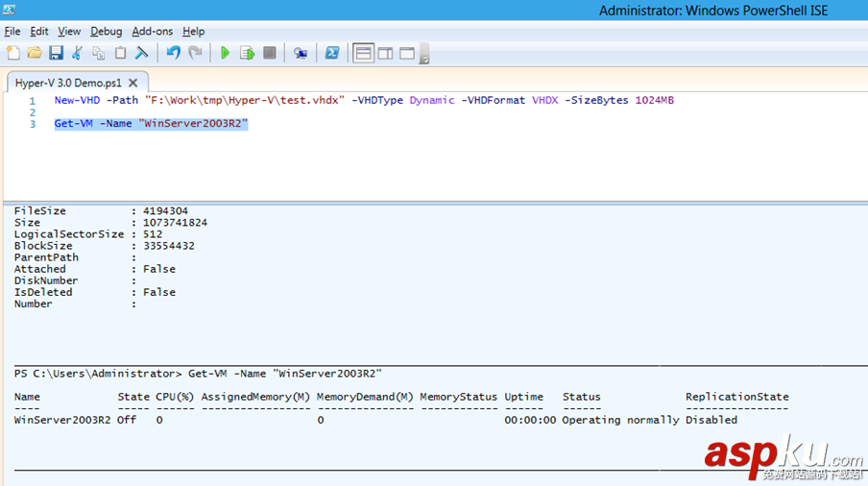Stop operation with the square icon
Viewport: 868px width, 486px height.
(x=270, y=53)
